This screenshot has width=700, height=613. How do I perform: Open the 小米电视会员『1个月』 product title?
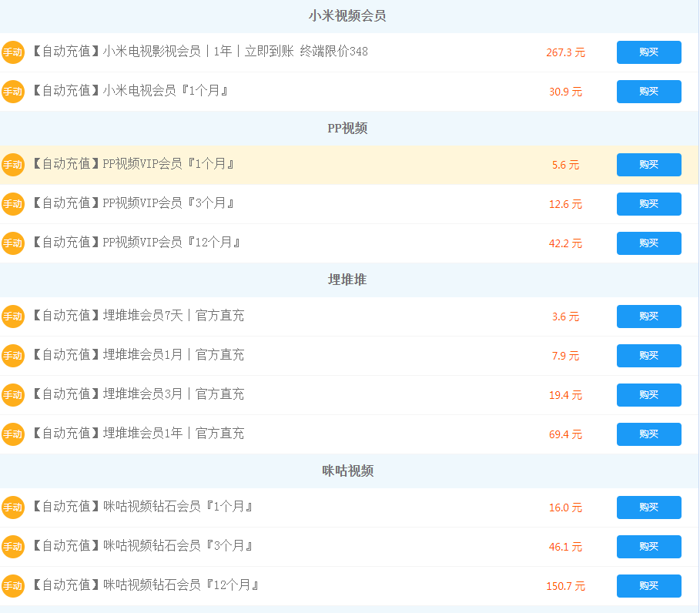pos(131,91)
